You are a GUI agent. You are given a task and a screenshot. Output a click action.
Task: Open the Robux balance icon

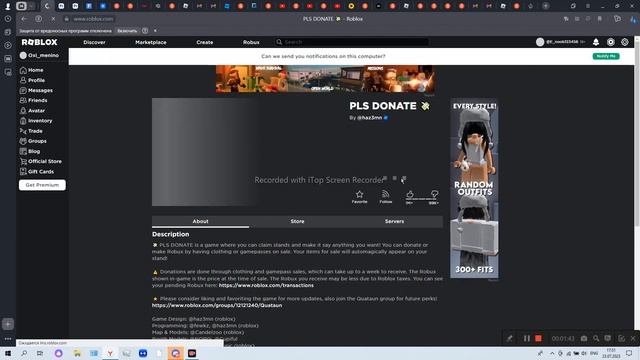611,42
